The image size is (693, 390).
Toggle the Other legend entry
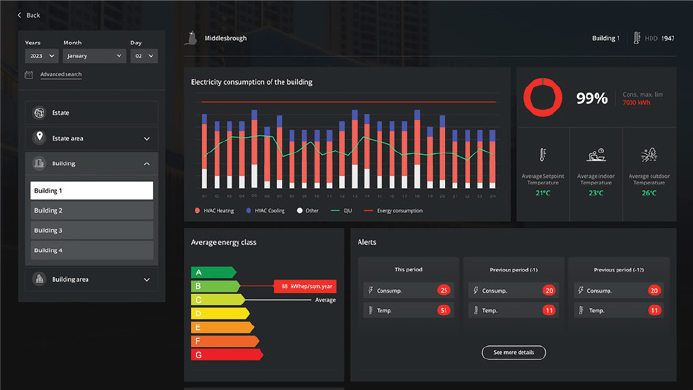point(308,211)
